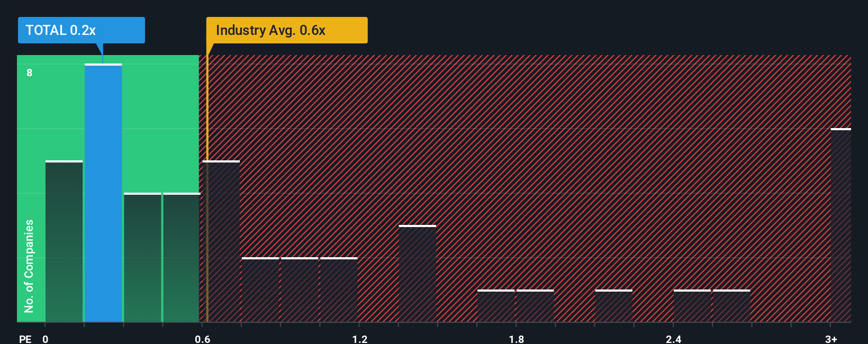Click the x-axis label 1.8
Viewport: 868px width, 344px height.
click(517, 339)
